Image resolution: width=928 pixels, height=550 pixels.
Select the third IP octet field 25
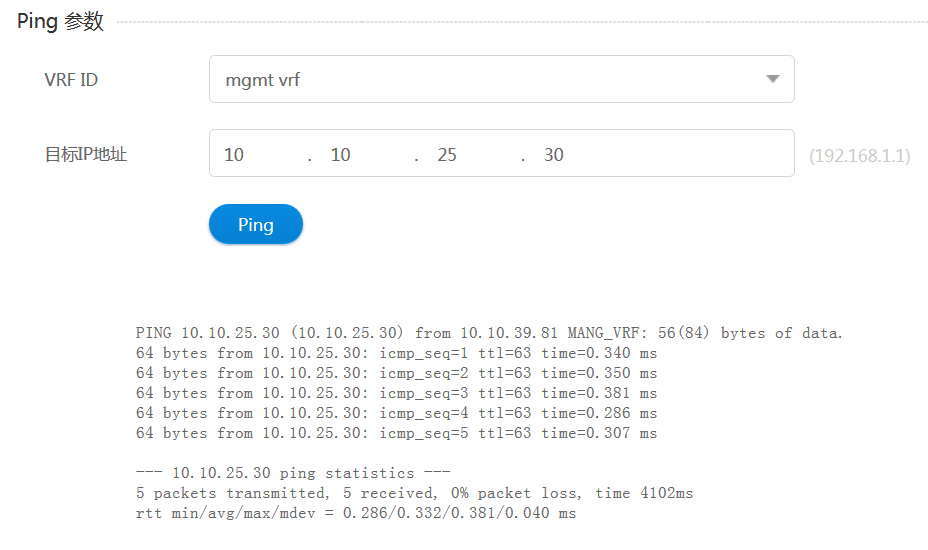[473, 155]
